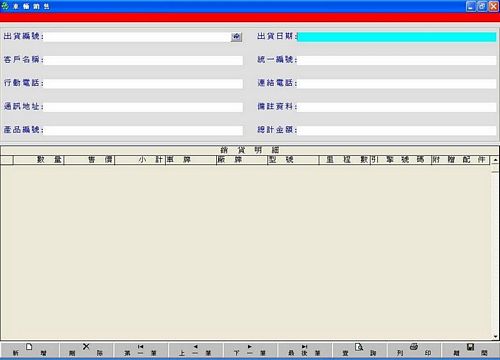Click the 引擎號碼 column header

[400, 160]
